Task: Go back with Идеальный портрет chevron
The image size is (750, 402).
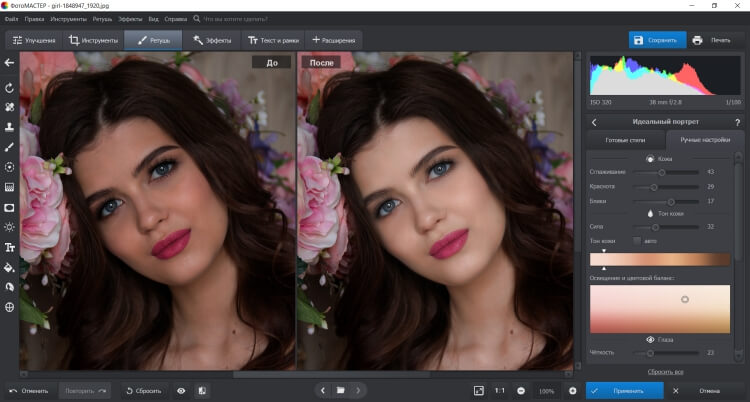Action: [594, 122]
